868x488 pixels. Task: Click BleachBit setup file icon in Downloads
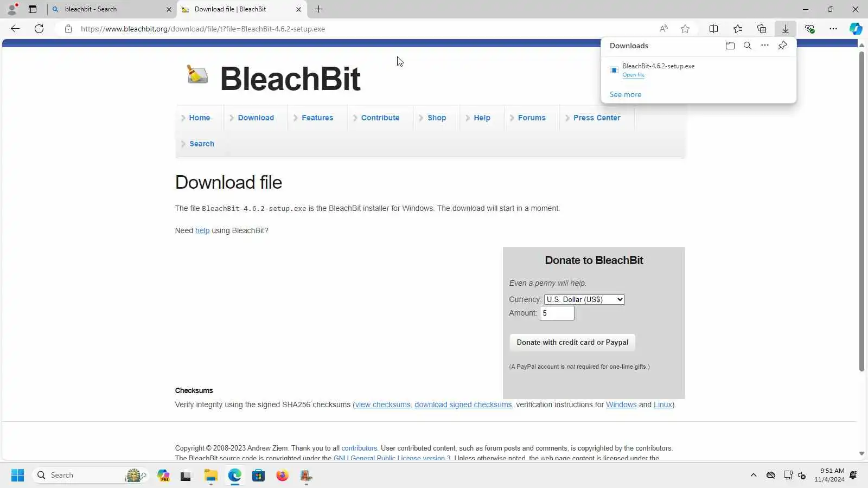[x=614, y=70]
